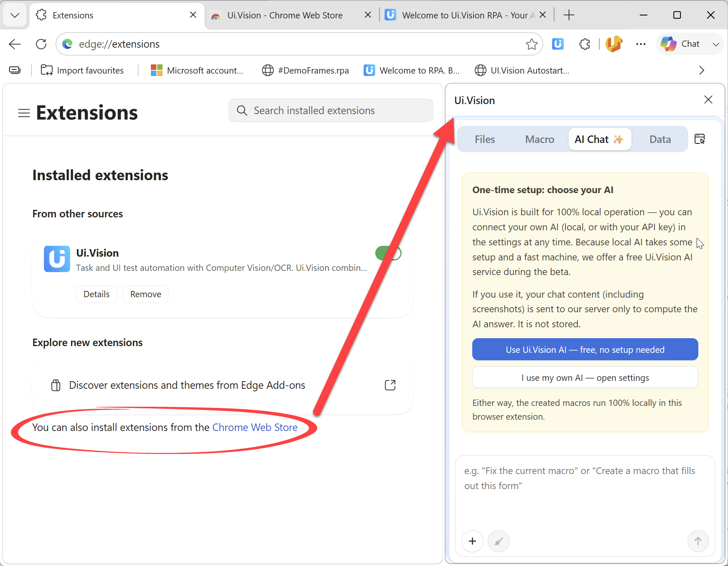Click the window icon beside the Data tab

pyautogui.click(x=700, y=139)
